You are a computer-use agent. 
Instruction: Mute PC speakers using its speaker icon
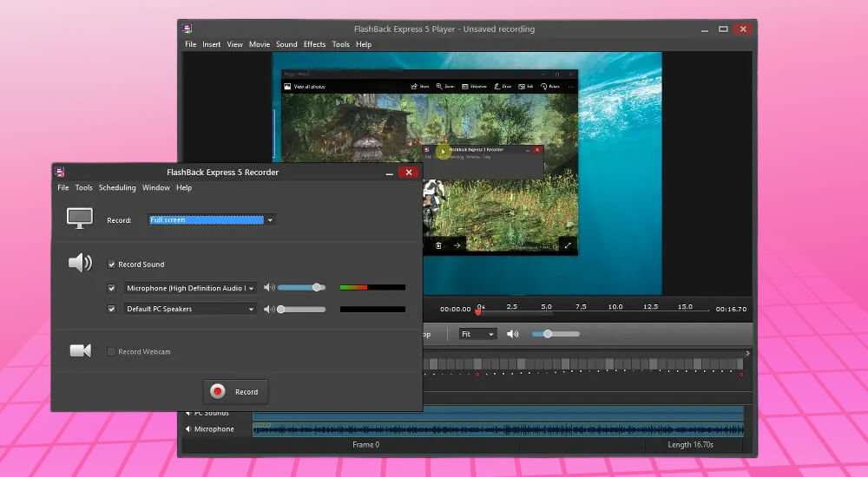point(269,309)
